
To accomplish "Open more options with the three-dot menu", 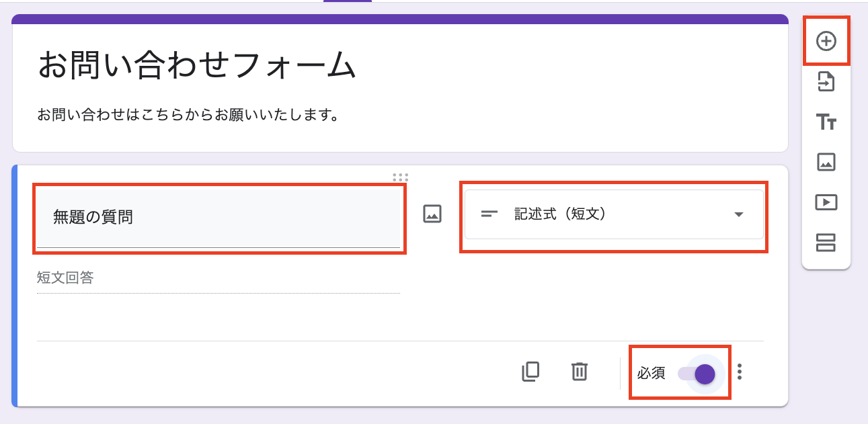I will 740,372.
